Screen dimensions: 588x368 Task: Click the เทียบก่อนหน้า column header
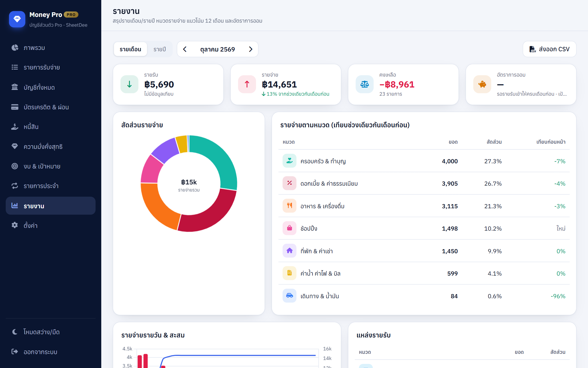point(551,142)
